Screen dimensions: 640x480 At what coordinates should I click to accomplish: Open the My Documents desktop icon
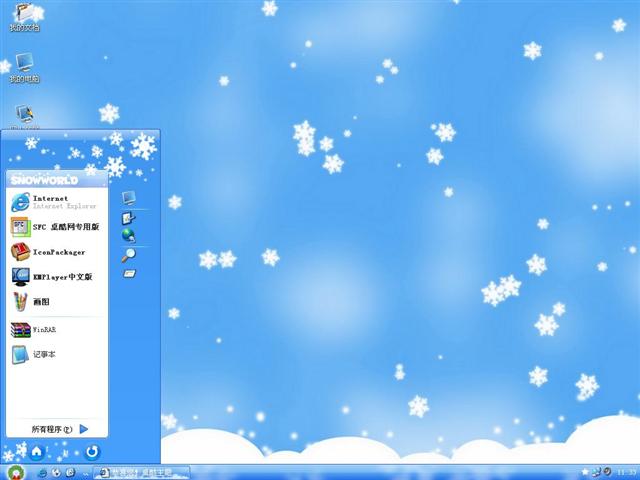[25, 18]
